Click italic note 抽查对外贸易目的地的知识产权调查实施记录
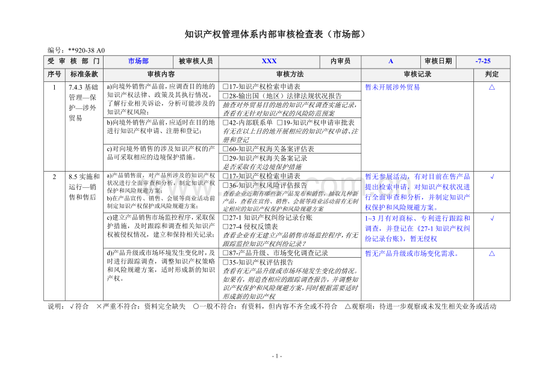The image size is (554, 392). [290, 109]
